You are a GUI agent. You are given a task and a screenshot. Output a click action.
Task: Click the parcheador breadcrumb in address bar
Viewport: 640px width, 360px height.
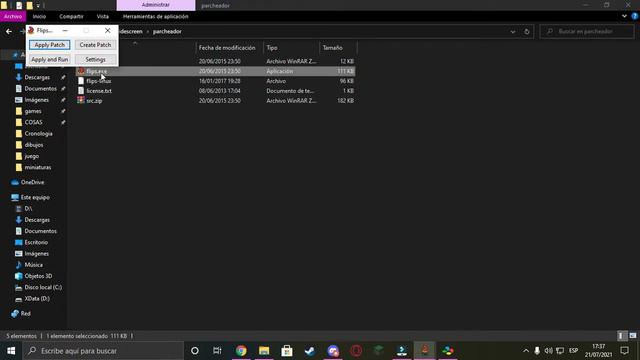167,31
